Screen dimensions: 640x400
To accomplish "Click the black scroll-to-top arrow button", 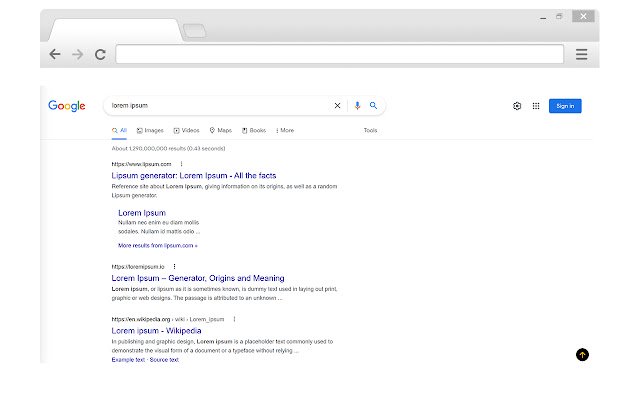I will point(582,355).
